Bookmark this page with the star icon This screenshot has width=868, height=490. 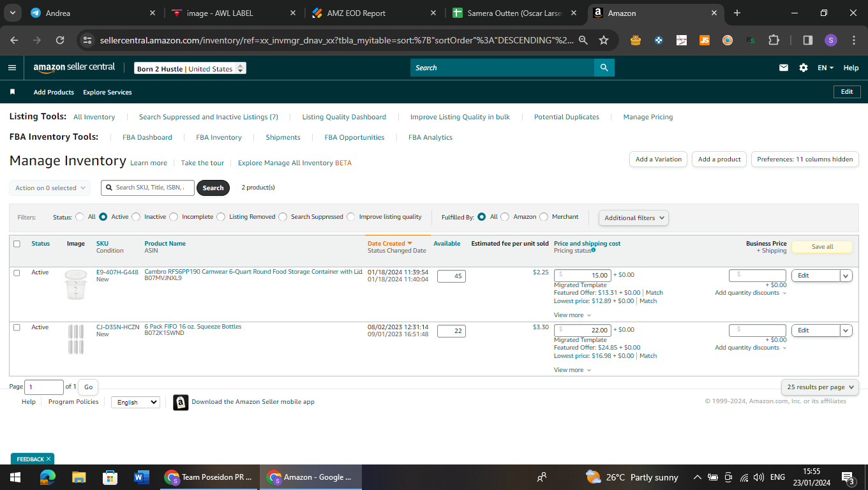(604, 40)
